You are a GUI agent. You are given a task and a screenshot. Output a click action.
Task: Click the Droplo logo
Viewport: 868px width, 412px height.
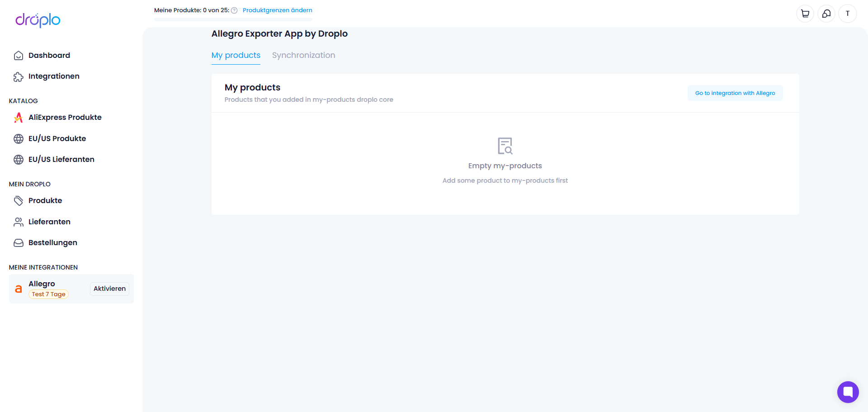[38, 20]
